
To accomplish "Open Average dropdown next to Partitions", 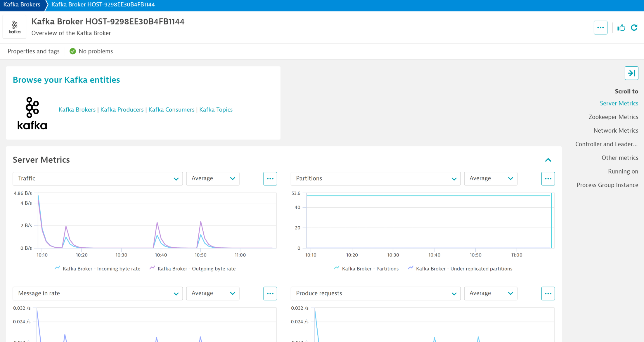I will click(491, 178).
